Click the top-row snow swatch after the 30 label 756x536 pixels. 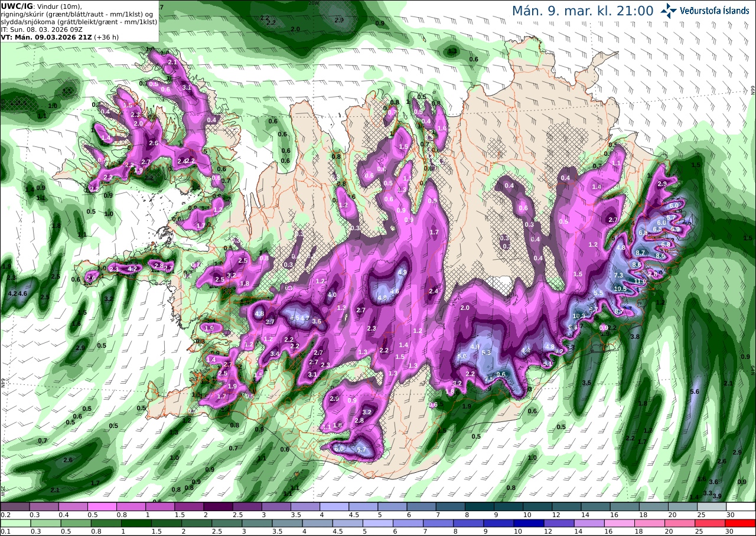click(741, 506)
